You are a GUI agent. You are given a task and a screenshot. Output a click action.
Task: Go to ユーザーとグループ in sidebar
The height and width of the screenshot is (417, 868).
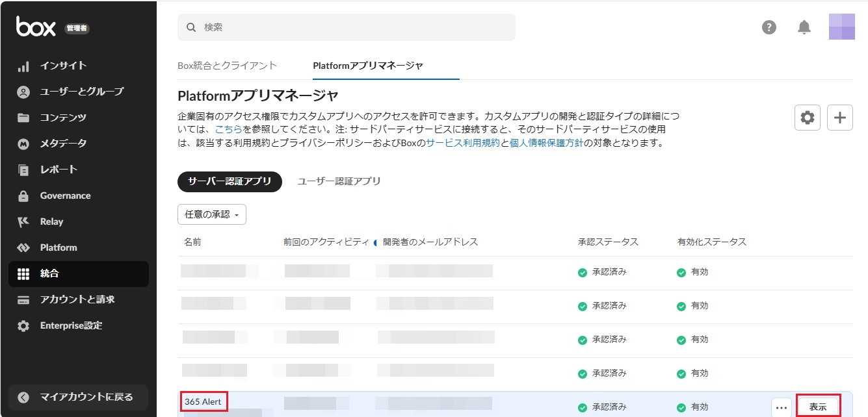[x=81, y=92]
